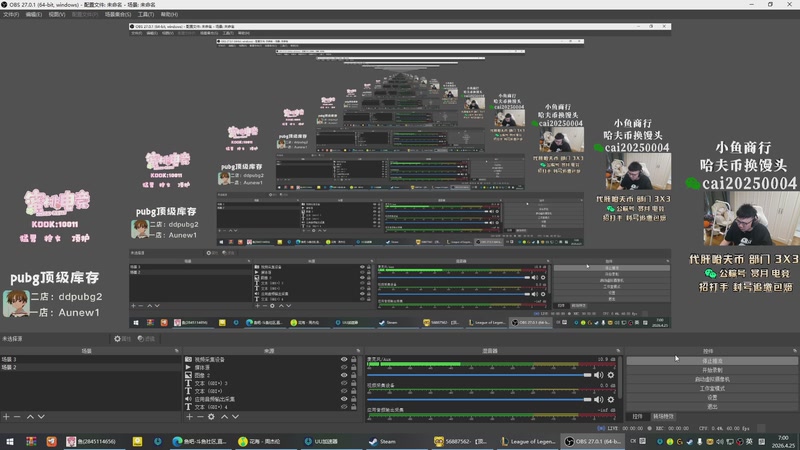The image size is (800, 450).
Task: Toggle the eye icon on the 应用音频输出采集 source
Action: coord(344,399)
